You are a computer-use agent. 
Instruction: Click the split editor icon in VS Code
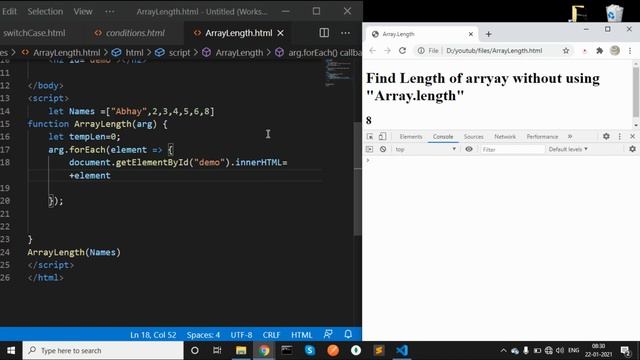(324, 33)
